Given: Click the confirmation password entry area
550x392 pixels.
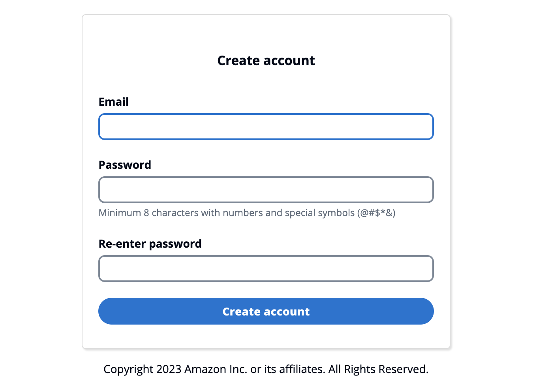Looking at the screenshot, I should point(266,269).
